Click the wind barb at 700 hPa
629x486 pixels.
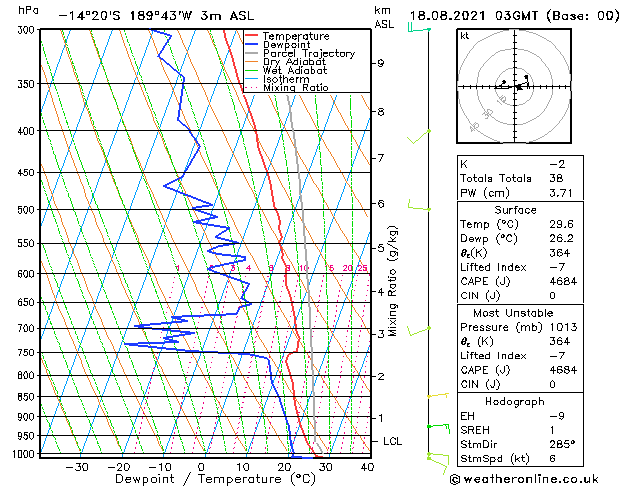click(419, 331)
